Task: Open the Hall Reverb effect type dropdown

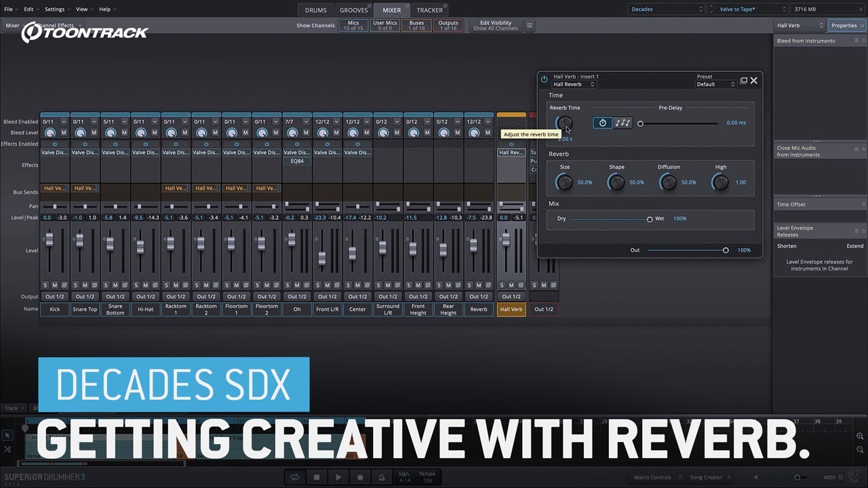Action: pos(574,84)
